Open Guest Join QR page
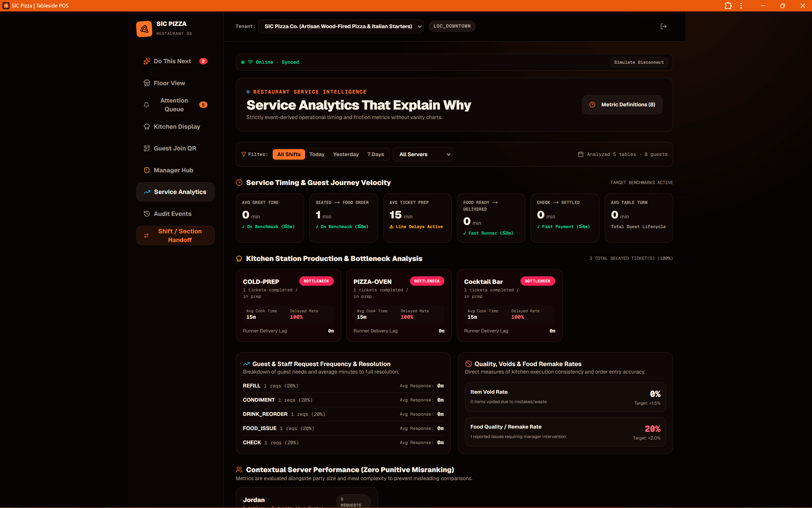Image resolution: width=812 pixels, height=508 pixels. point(175,148)
